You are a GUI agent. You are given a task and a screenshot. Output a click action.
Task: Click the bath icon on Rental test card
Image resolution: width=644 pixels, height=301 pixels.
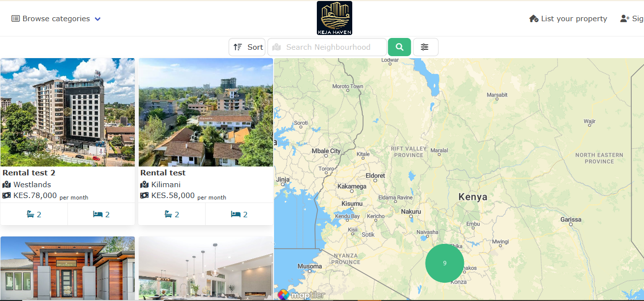click(x=168, y=214)
